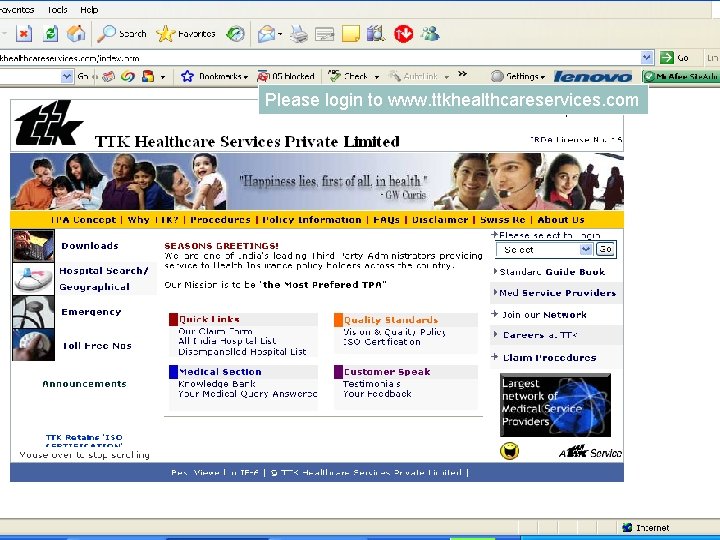
Task: Open the Swiss Re nav item
Action: click(502, 219)
